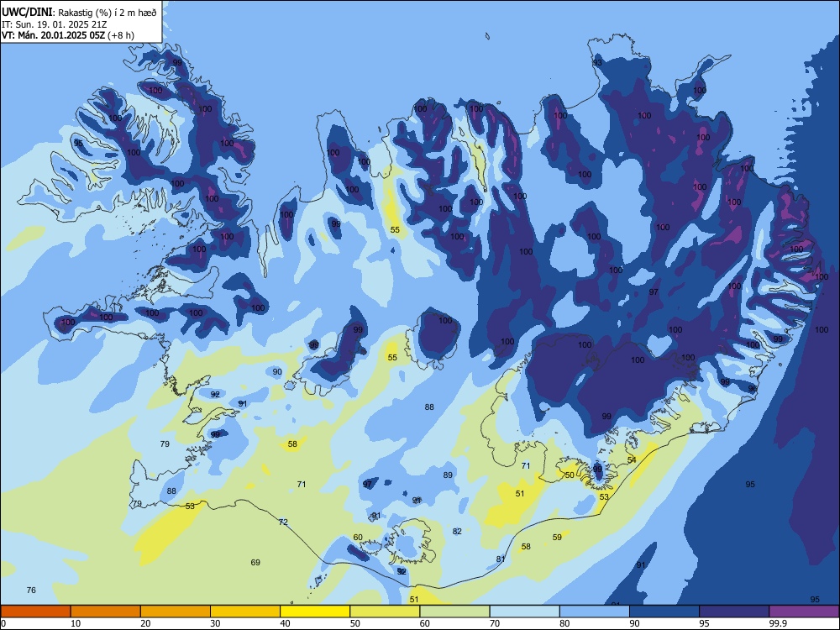The height and width of the screenshot is (630, 840).
Task: Click the map value '50' in the southeast
Action: (570, 475)
